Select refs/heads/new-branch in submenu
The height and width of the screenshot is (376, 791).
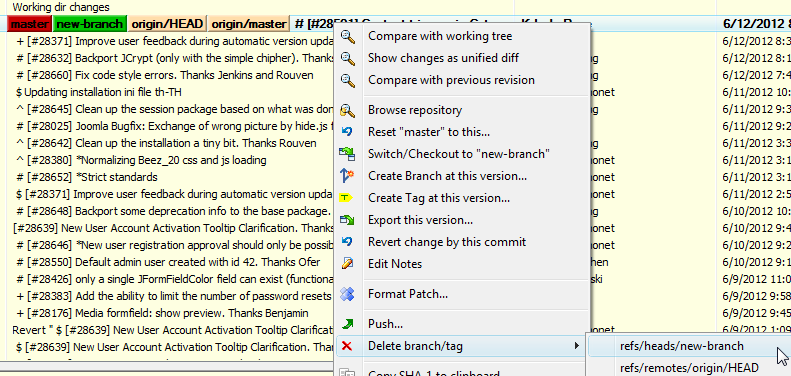tap(682, 346)
